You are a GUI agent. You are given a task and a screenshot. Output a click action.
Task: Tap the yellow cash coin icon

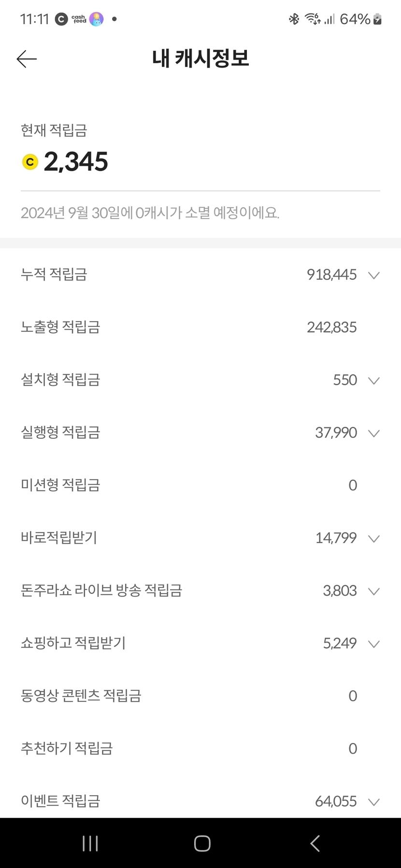pyautogui.click(x=30, y=162)
